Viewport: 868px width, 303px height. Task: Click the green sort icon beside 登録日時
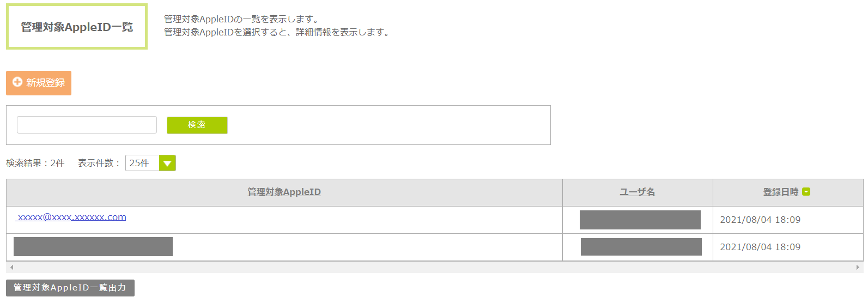click(806, 192)
